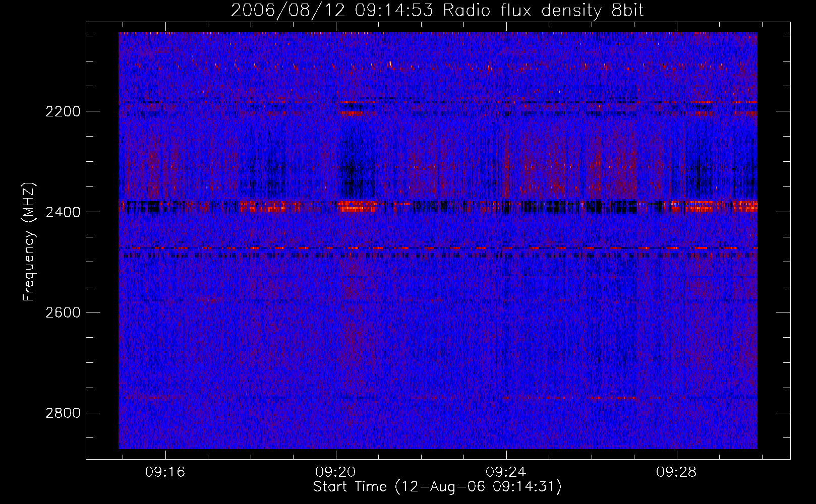Screen dimensions: 816x504
Task: Click the bright red burst near 2400 MHz at 09:20
Action: point(357,206)
